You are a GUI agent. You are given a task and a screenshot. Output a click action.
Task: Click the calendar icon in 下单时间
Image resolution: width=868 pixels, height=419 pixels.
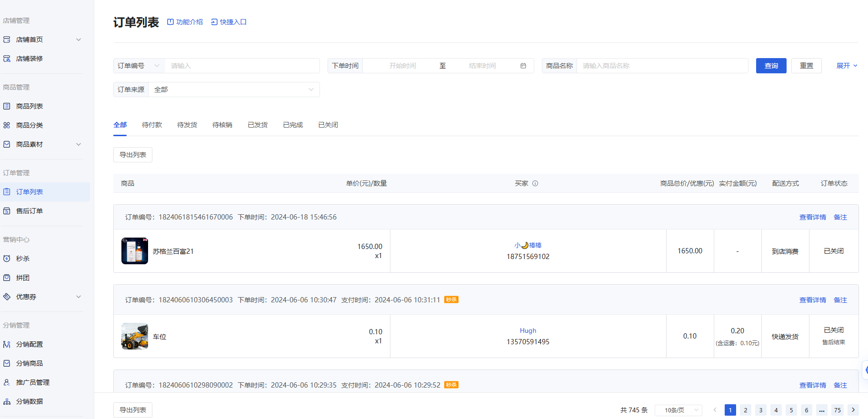point(523,66)
